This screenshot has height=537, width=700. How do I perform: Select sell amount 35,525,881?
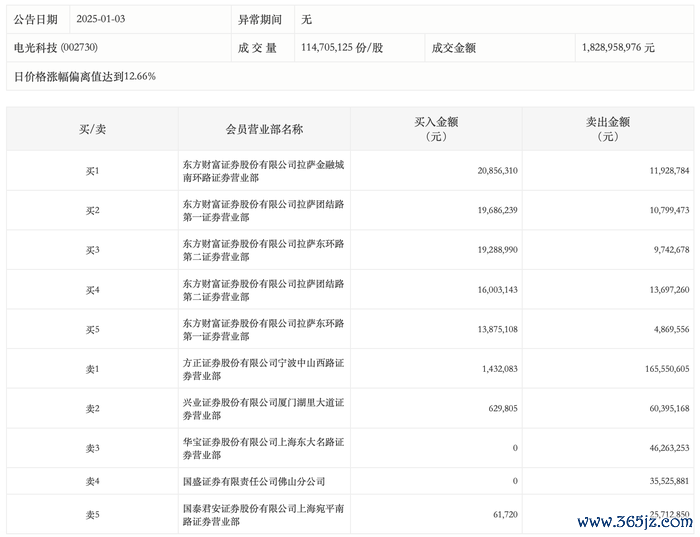(x=669, y=481)
